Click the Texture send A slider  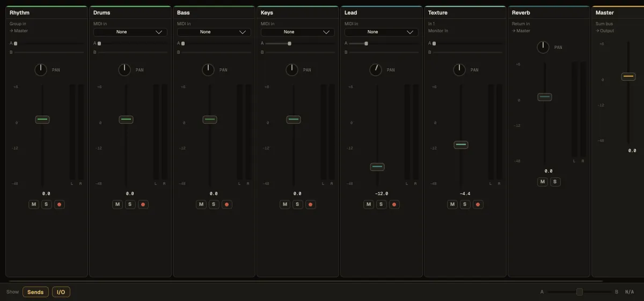[467, 44]
